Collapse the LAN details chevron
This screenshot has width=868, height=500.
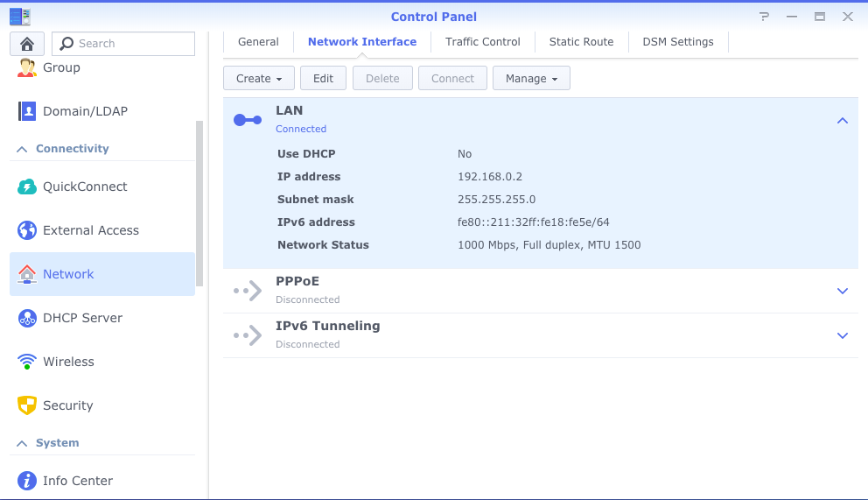[x=842, y=120]
